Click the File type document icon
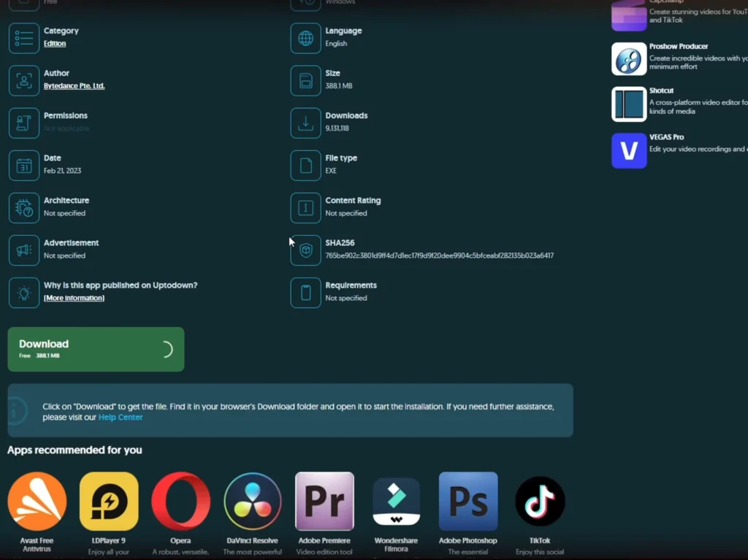The height and width of the screenshot is (560, 748). click(306, 166)
